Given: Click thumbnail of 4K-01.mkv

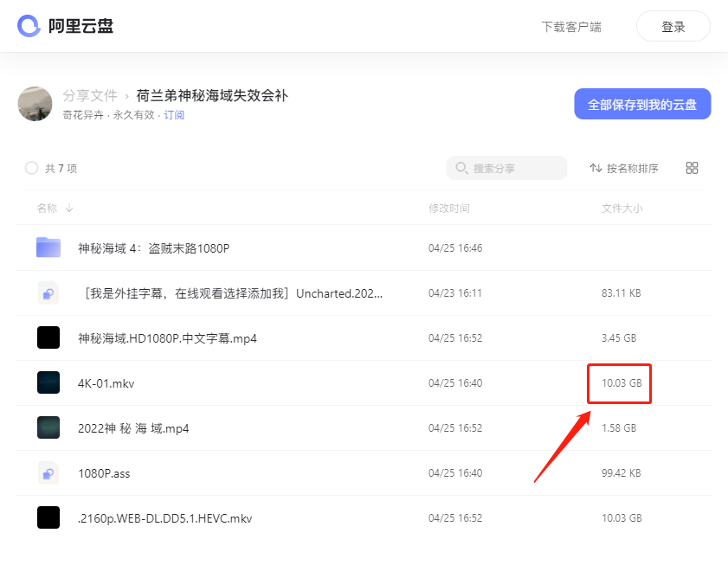Looking at the screenshot, I should 48,382.
